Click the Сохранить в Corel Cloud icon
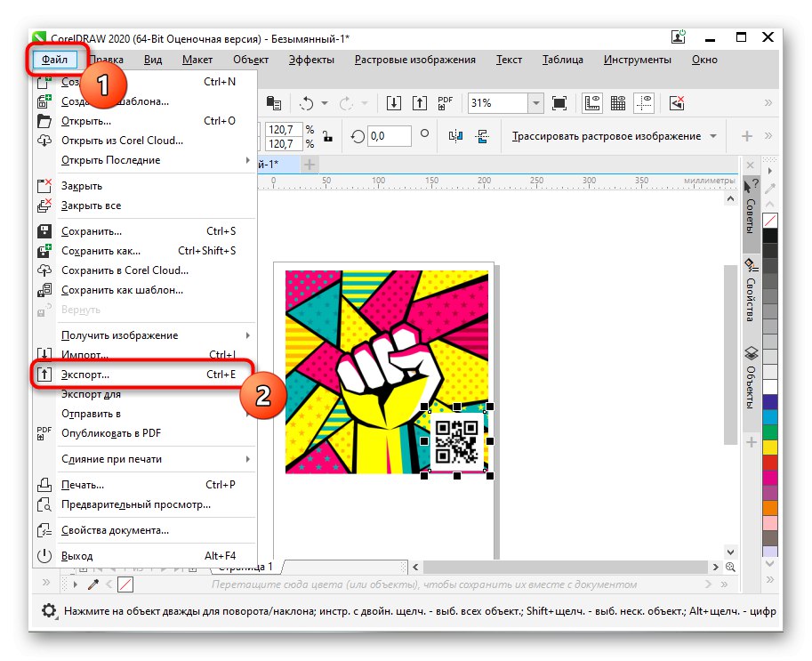 [x=44, y=270]
